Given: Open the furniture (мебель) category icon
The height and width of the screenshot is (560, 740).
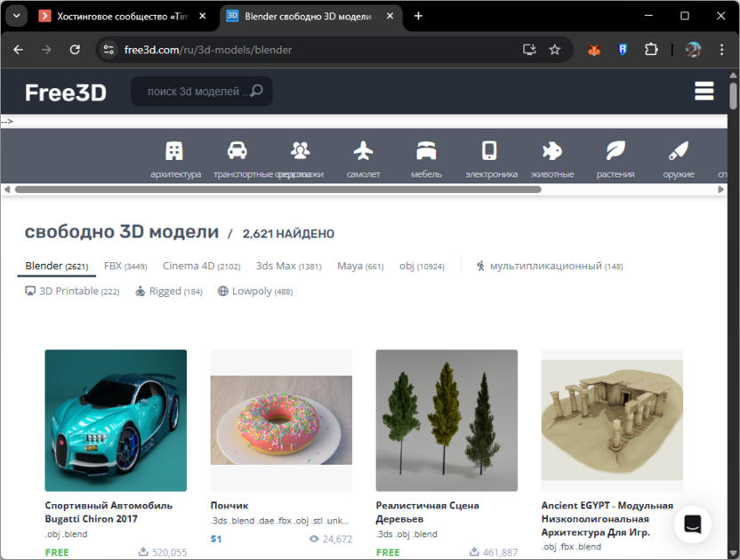Looking at the screenshot, I should tap(426, 150).
